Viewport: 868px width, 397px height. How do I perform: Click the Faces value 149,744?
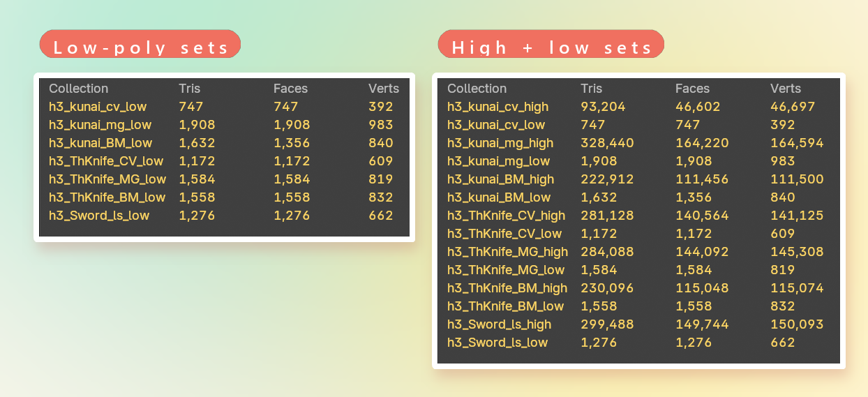point(702,324)
